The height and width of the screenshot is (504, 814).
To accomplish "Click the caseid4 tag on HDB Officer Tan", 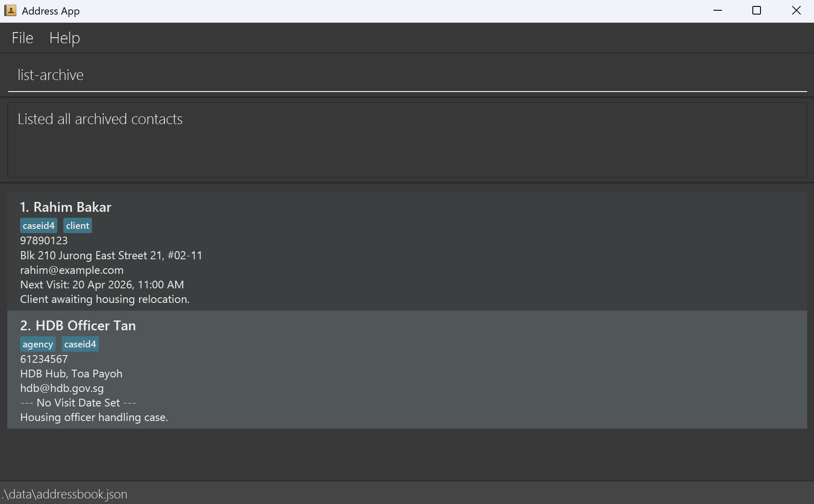I will [80, 344].
